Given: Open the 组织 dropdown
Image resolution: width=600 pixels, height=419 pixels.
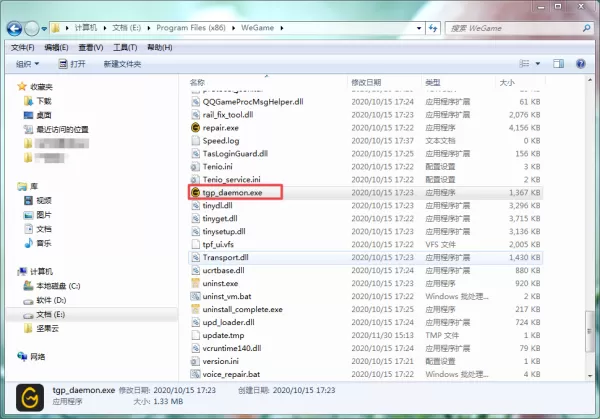Looking at the screenshot, I should tap(27, 64).
